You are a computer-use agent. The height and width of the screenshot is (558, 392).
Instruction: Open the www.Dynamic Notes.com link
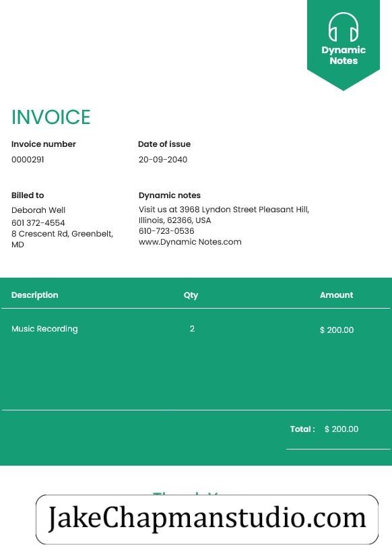[x=190, y=242]
